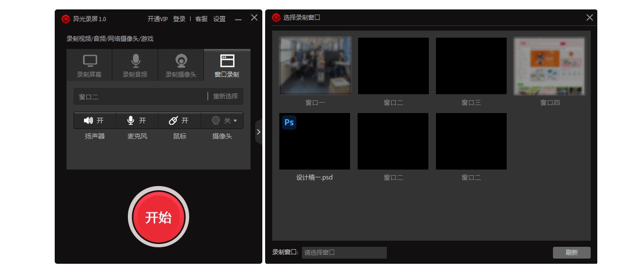Expand the side panel arrow between windows
This screenshot has height=276, width=644.
259,132
